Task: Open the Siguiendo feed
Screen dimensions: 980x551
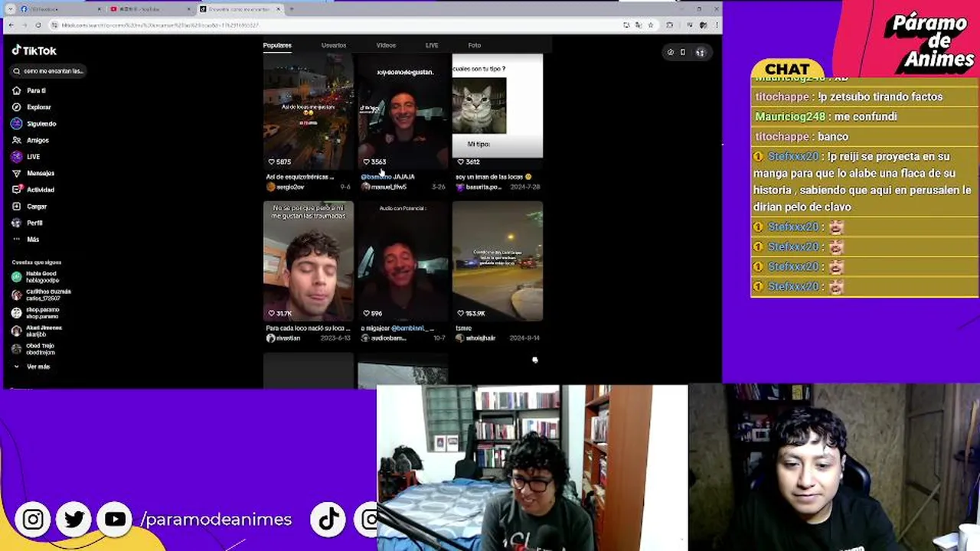Action: pyautogui.click(x=34, y=124)
